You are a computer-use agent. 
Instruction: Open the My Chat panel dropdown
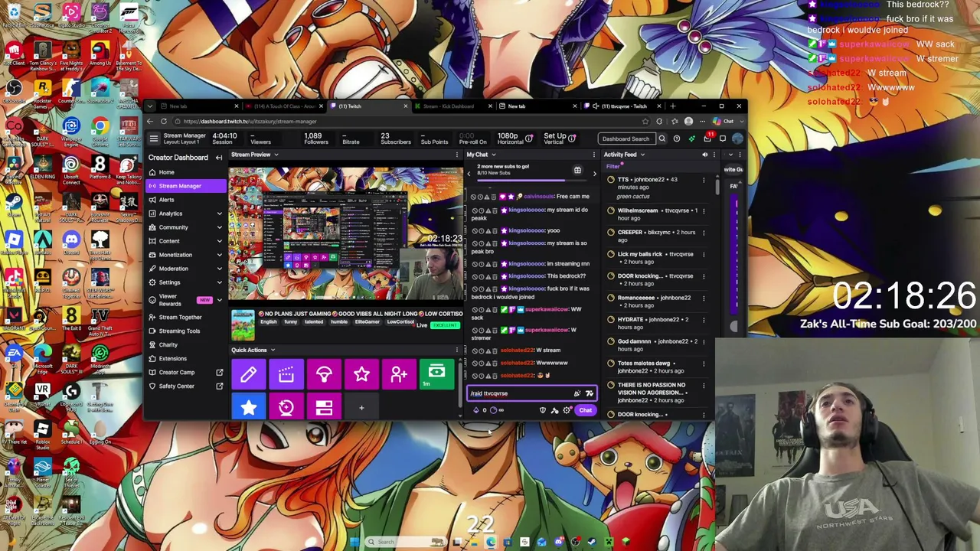point(494,155)
